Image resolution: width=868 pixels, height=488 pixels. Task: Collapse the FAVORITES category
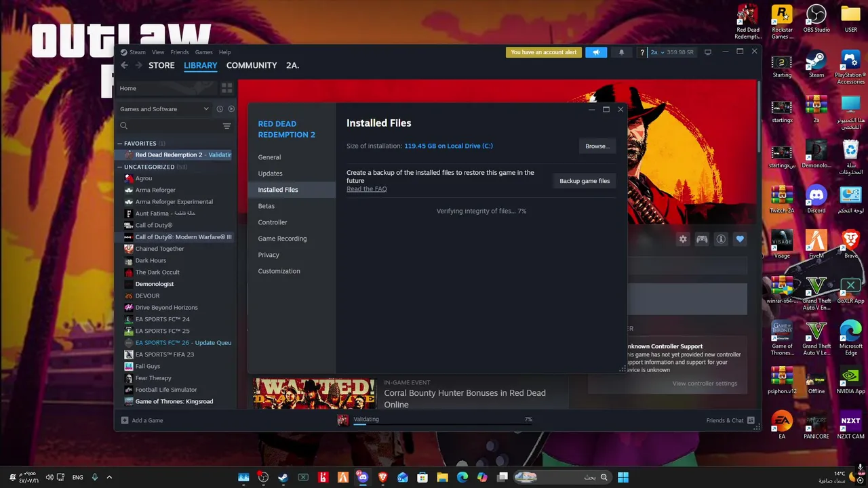point(120,144)
